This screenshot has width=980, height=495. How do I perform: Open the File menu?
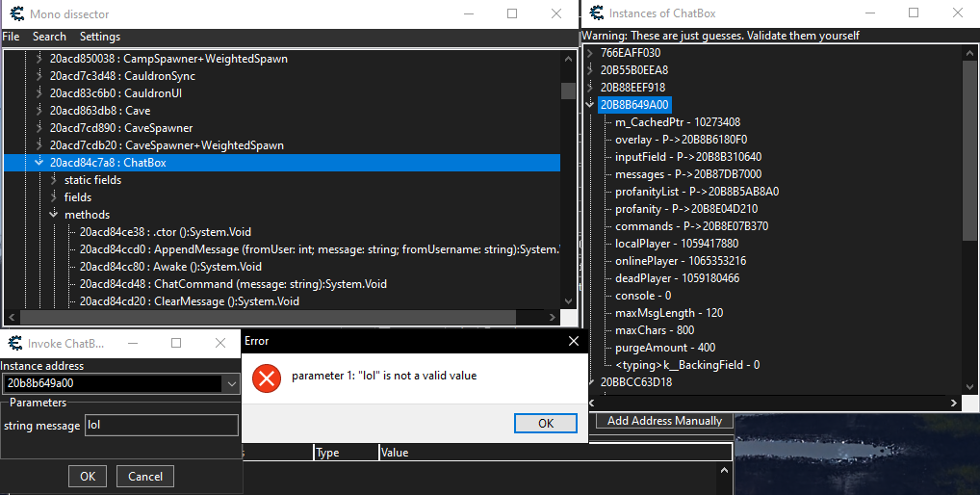coord(11,37)
